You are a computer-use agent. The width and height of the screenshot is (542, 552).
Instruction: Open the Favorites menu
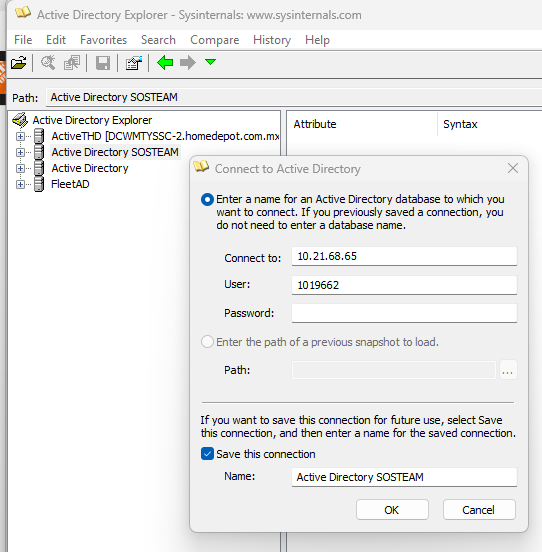coord(103,40)
